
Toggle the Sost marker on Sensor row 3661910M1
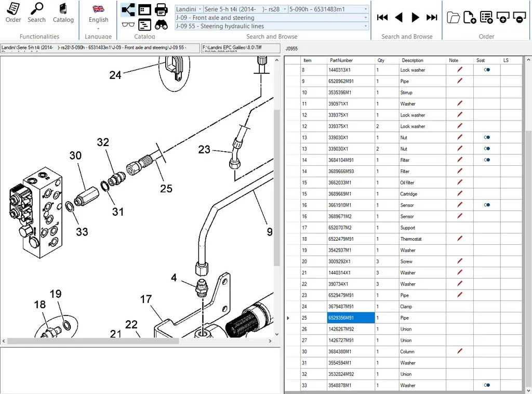(486, 205)
